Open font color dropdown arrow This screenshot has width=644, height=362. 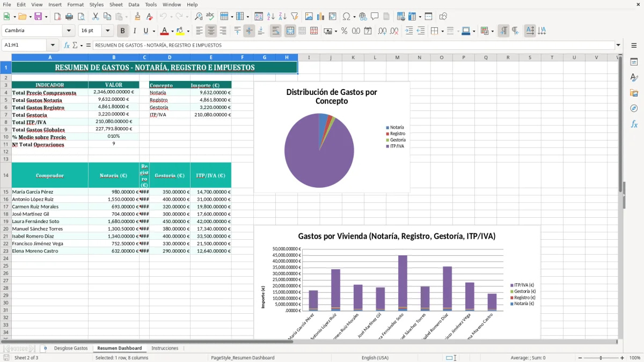pyautogui.click(x=172, y=31)
